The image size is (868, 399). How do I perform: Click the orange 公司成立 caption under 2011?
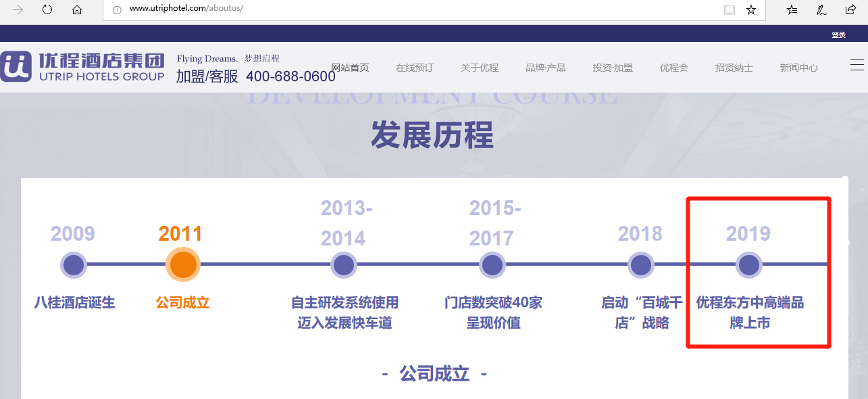(x=183, y=302)
